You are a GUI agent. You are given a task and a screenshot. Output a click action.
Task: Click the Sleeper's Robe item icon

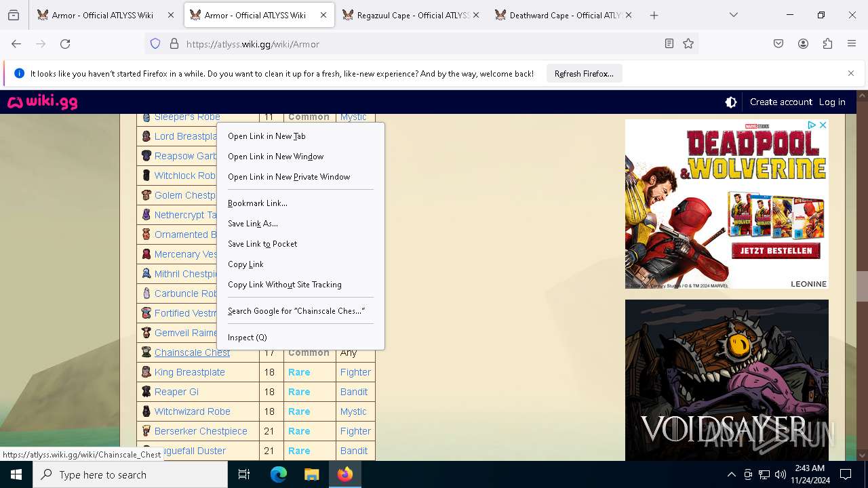pyautogui.click(x=146, y=117)
